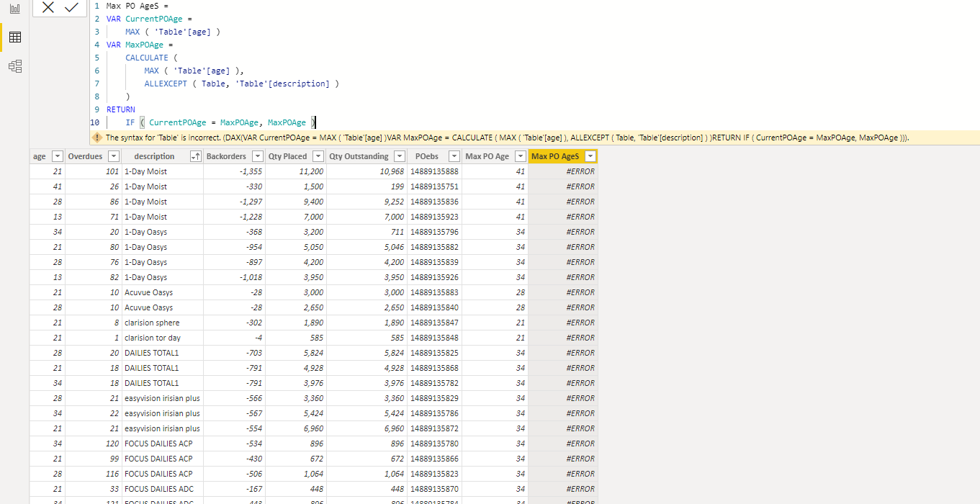Cancel the formula with the X icon
This screenshot has height=504, width=980.
tap(48, 7)
